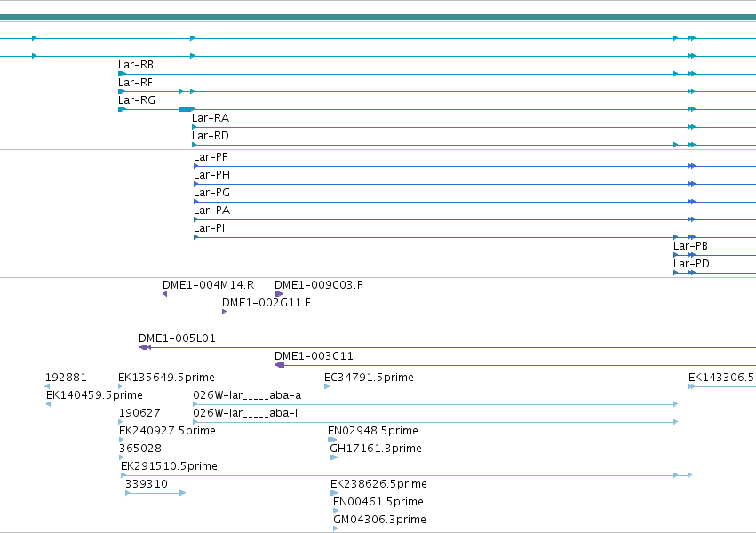Click the DME1-009C03.F purple feature glyph
Image resolution: width=756 pixels, height=533 pixels.
tap(279, 294)
